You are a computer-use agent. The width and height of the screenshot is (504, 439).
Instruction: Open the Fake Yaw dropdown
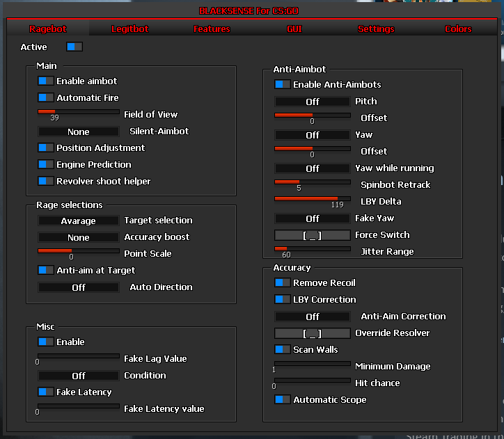pos(313,218)
